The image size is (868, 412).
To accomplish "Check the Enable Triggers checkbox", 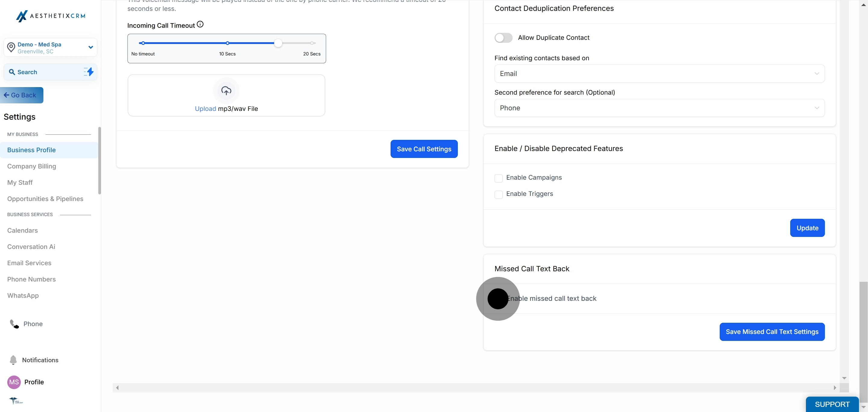I will point(498,194).
